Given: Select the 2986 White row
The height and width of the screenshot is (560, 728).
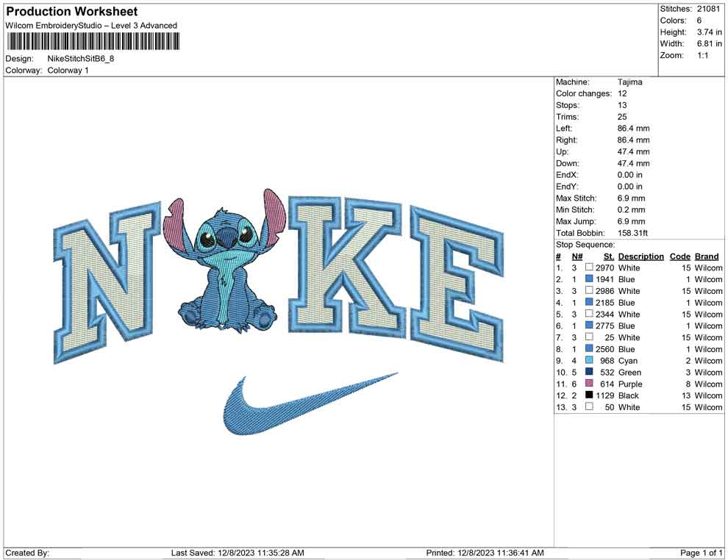Looking at the screenshot, I should 639,291.
